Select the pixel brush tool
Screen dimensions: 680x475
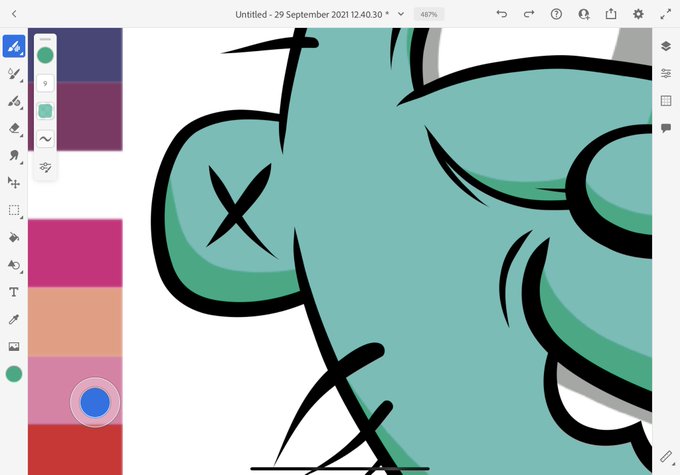(14, 46)
